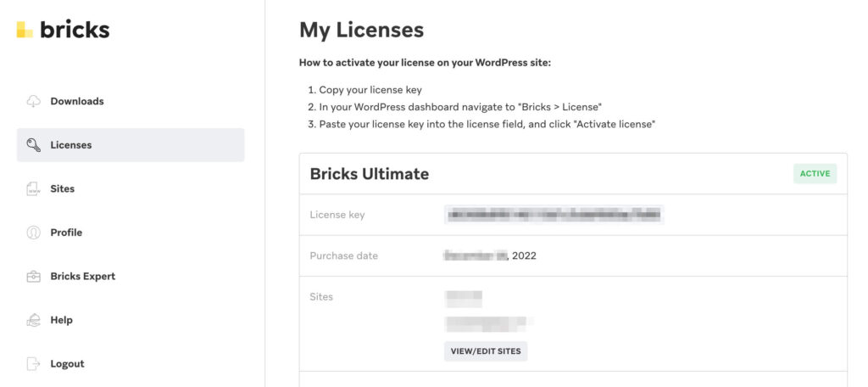
Task: Click the bricks wordmark text
Action: 75,30
